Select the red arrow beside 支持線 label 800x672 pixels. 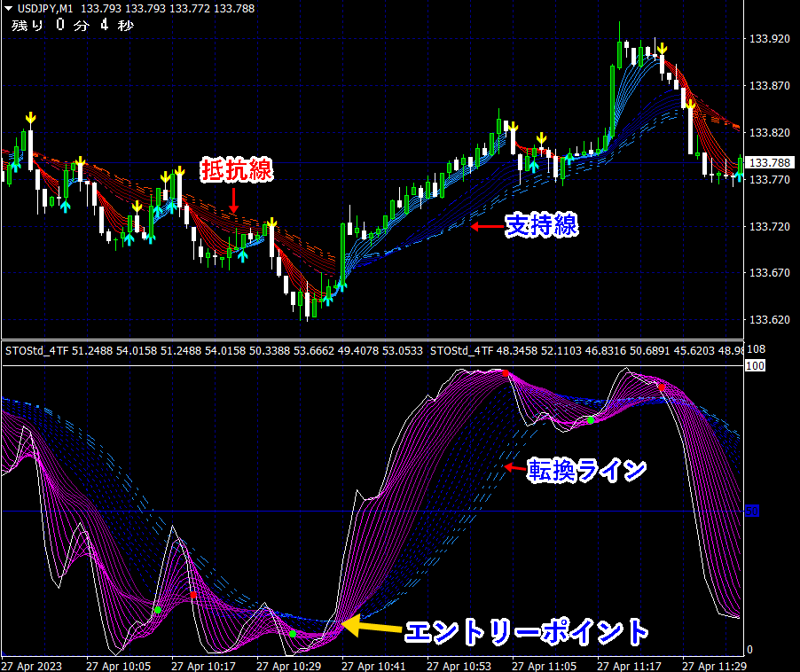pos(485,227)
